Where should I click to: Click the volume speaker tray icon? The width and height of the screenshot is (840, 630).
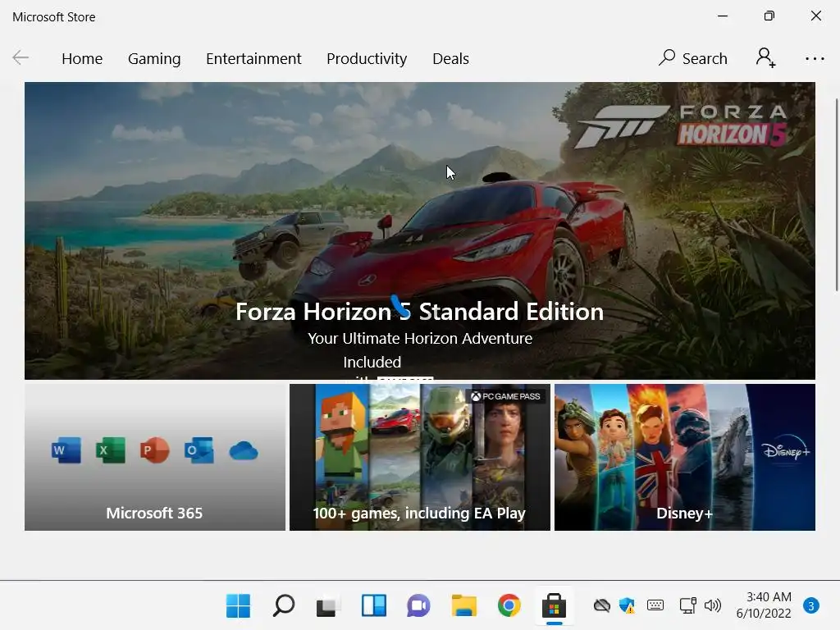[713, 605]
